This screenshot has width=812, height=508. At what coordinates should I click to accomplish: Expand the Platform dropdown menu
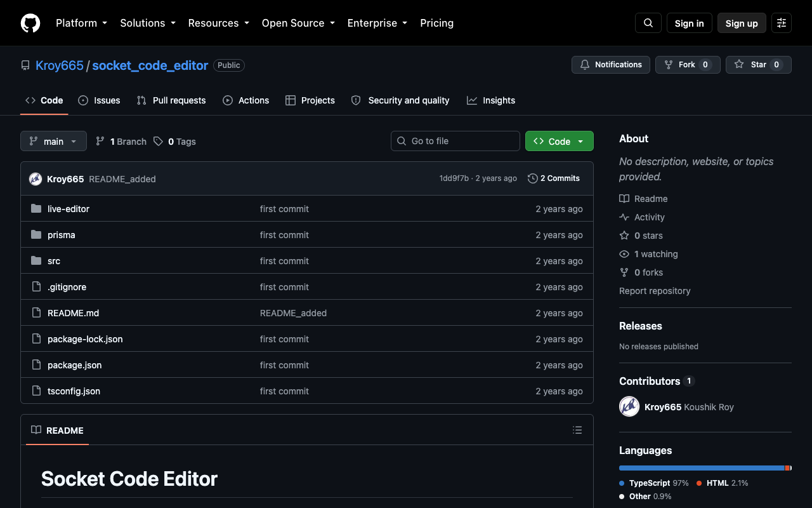coord(81,23)
